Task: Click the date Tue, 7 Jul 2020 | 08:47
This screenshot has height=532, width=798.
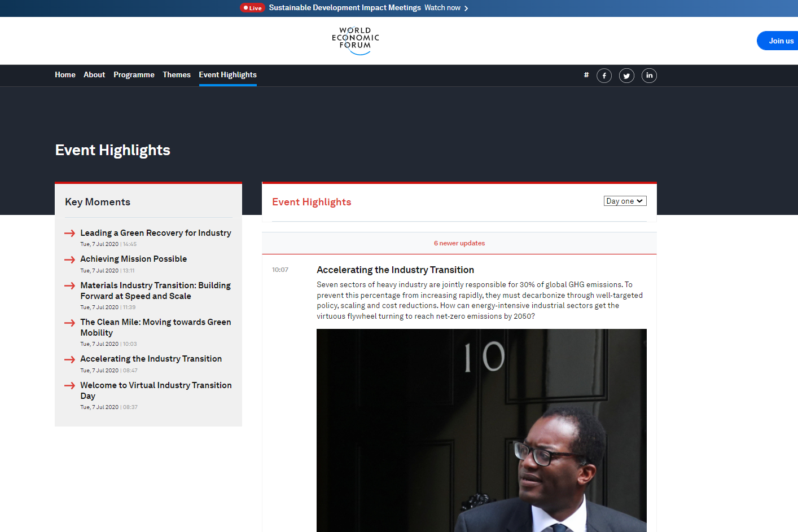Action: (109, 371)
